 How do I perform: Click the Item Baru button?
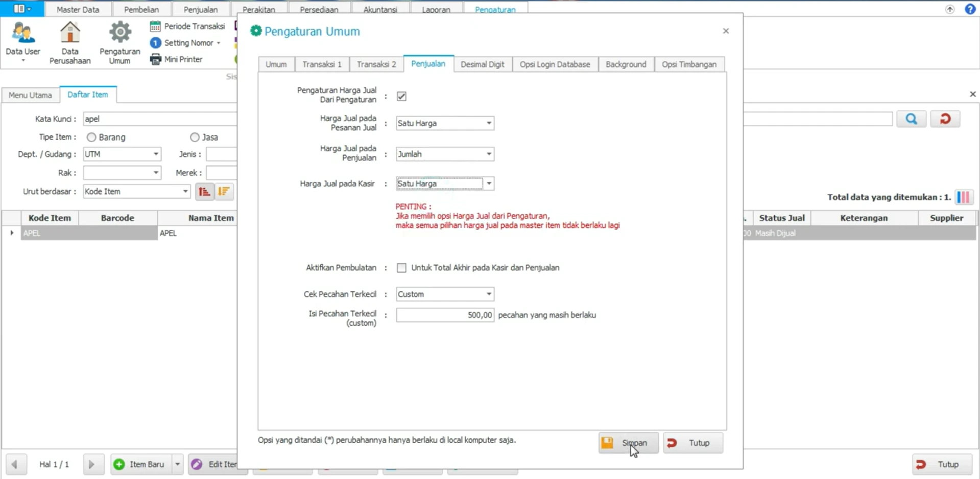pyautogui.click(x=141, y=464)
